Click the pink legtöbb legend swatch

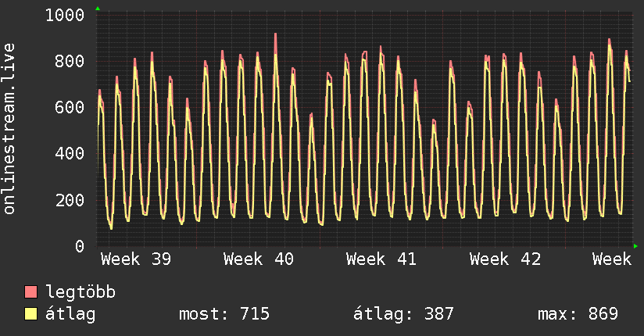(30, 292)
